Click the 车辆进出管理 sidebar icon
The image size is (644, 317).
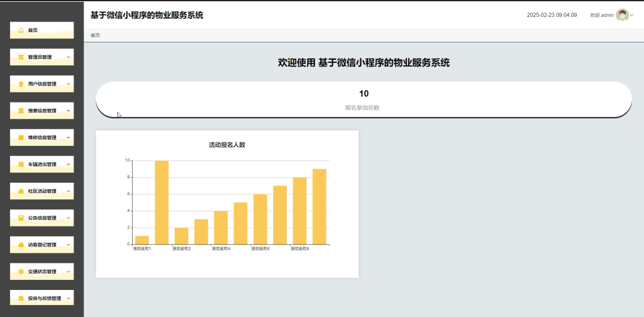point(21,164)
